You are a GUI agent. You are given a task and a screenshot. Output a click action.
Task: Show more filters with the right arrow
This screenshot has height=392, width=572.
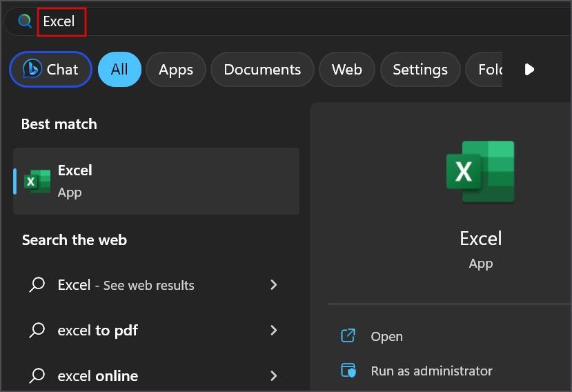tap(529, 69)
